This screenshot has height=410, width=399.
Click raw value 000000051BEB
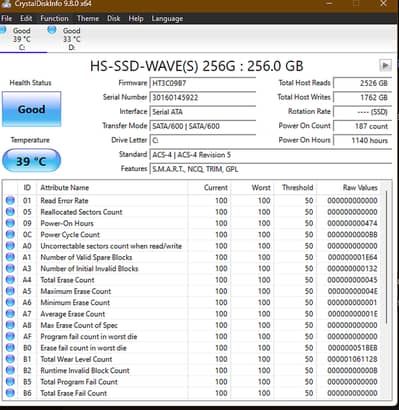(352, 348)
